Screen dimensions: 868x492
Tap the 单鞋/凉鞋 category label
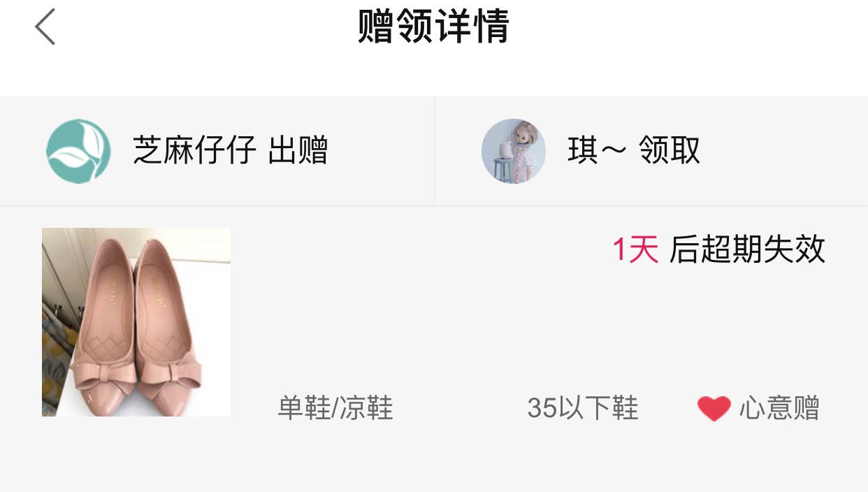(335, 408)
